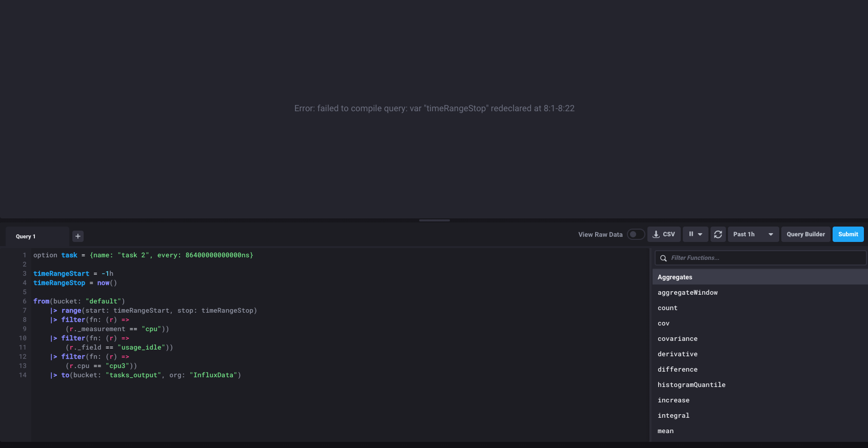Select the mean function

(665, 431)
